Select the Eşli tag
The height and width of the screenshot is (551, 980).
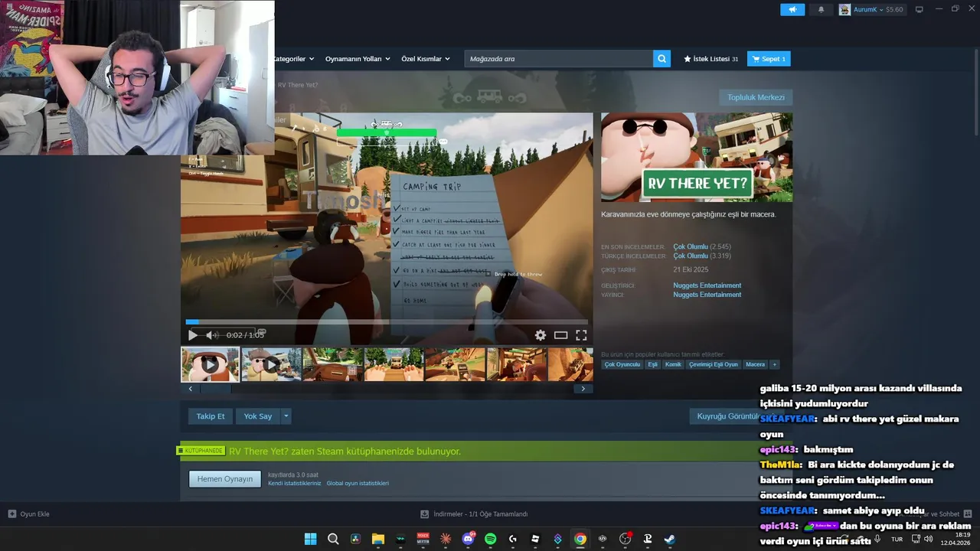coord(652,364)
